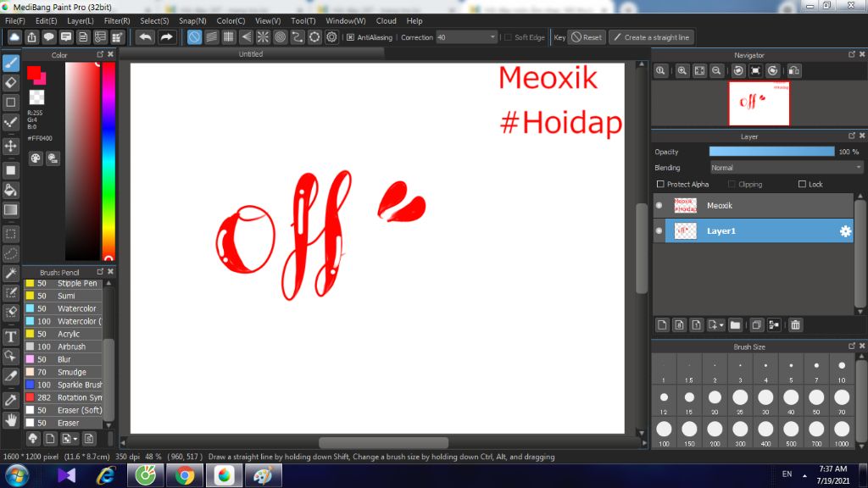The width and height of the screenshot is (868, 488).
Task: Open Internet Explorer from taskbar
Action: coord(106,475)
